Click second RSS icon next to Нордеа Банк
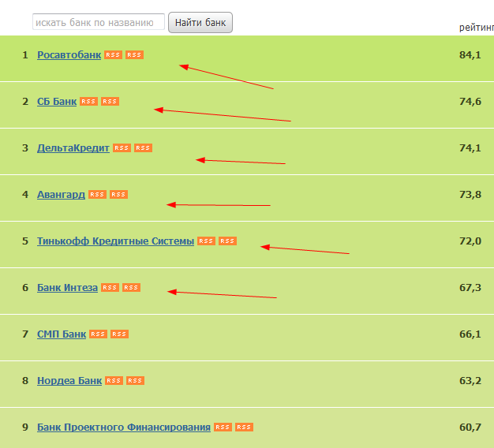 [135, 381]
